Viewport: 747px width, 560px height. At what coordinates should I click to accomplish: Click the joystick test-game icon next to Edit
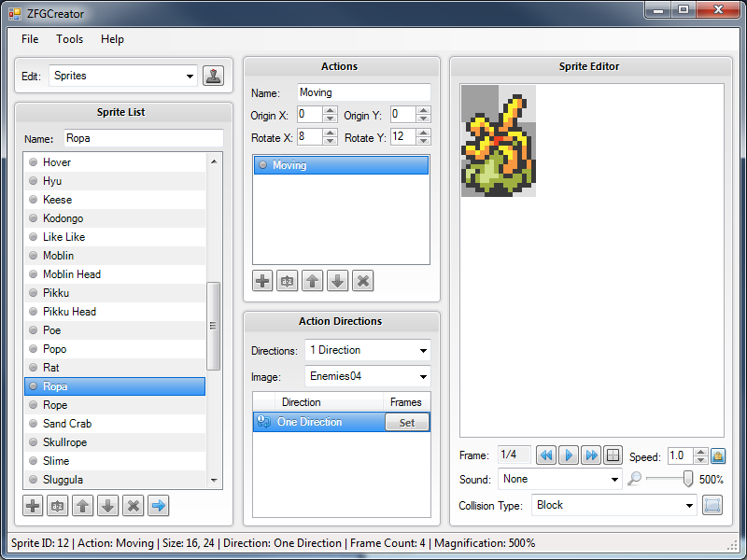tap(213, 76)
